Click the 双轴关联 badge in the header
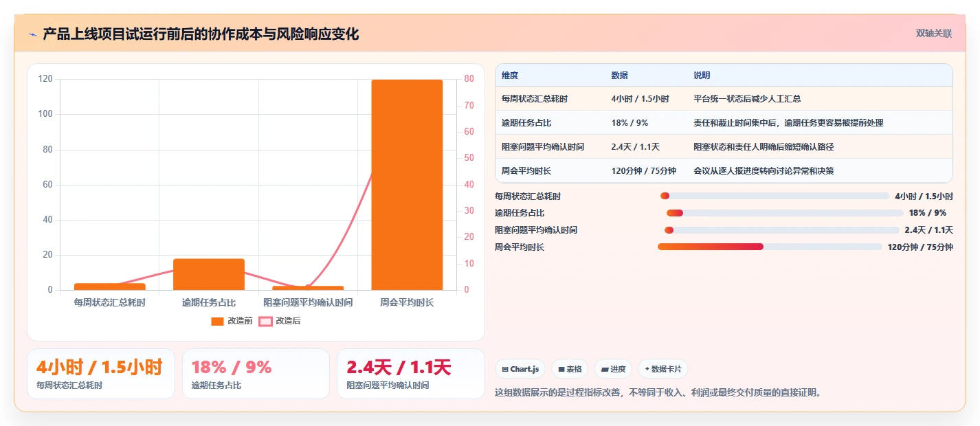980x426 pixels. (933, 33)
